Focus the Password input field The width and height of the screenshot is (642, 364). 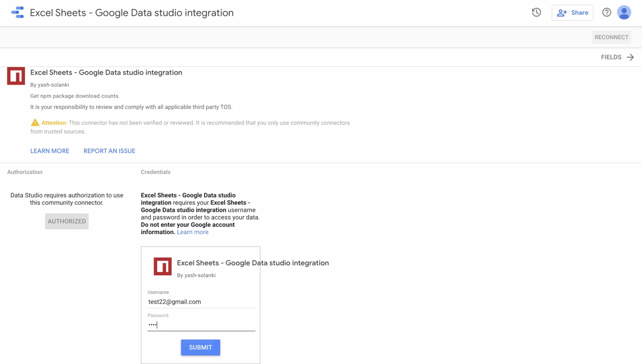click(x=201, y=325)
